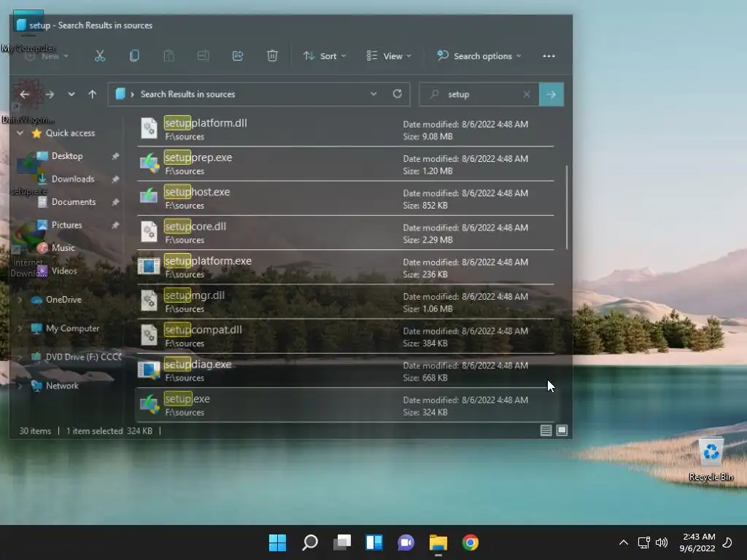This screenshot has height=560, width=747.
Task: Select DVD Drive (F:) in sidebar
Action: click(x=83, y=357)
